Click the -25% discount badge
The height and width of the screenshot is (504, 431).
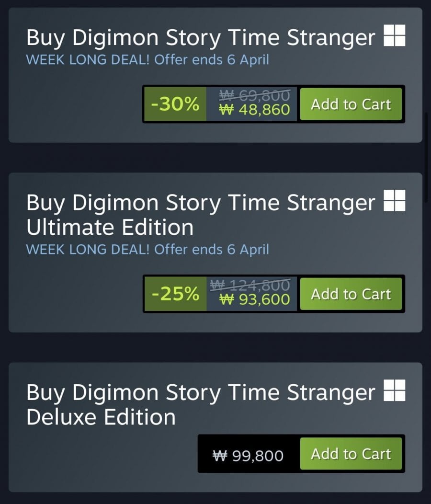pos(175,294)
